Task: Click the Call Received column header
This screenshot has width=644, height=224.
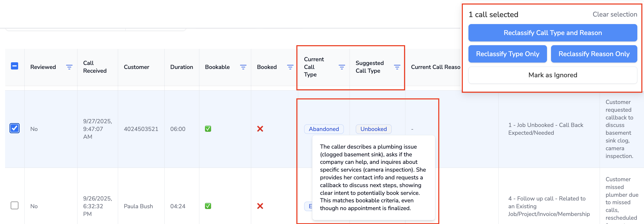Action: pos(95,67)
